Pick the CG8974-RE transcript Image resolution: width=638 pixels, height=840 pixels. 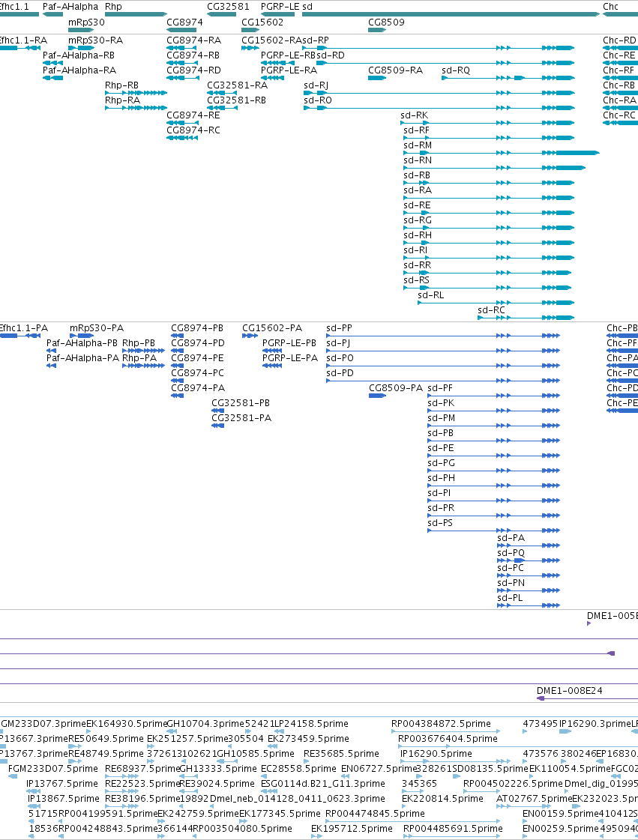pyautogui.click(x=182, y=123)
